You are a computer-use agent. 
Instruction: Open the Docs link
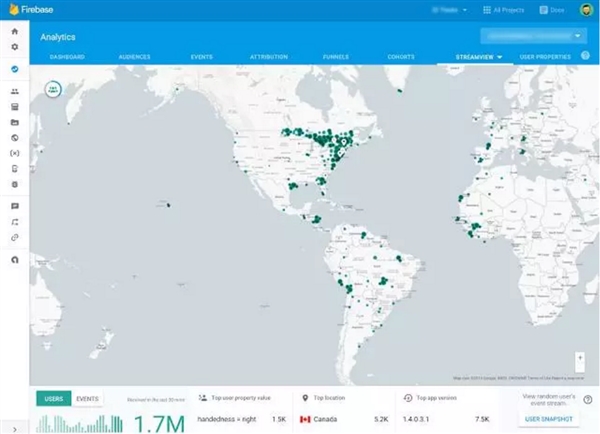[x=550, y=9]
